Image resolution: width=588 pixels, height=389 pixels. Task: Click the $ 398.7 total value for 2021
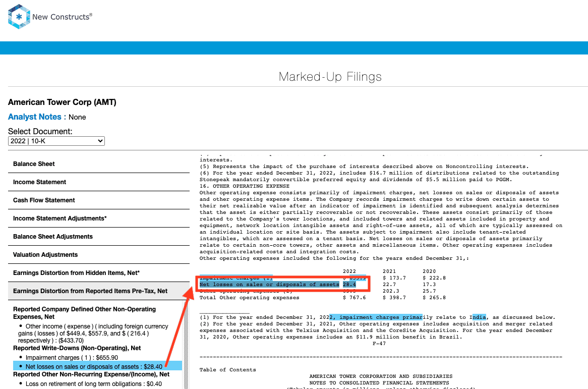tap(394, 298)
